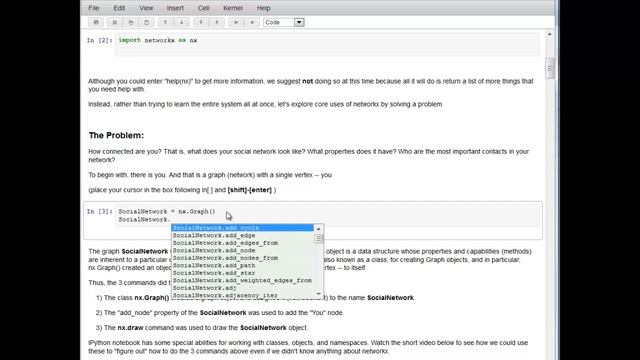Click the bold 'nx.draw' text
640x360 pixels.
pyautogui.click(x=130, y=328)
